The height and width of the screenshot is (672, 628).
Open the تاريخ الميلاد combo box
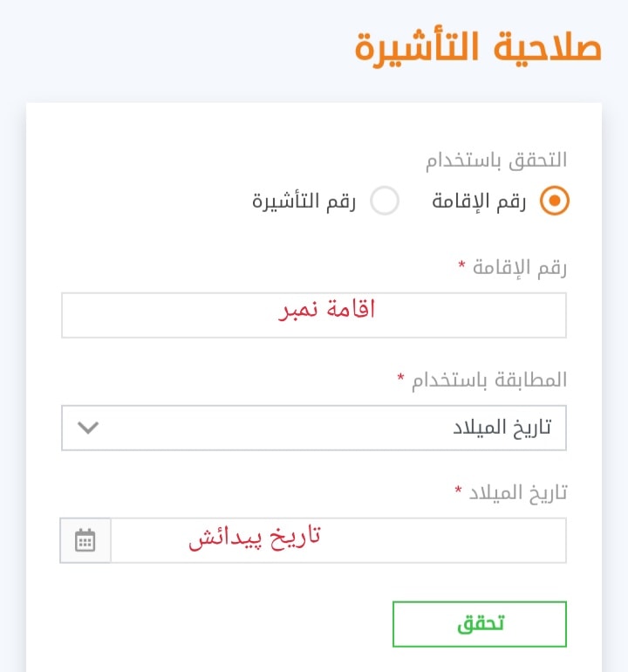(314, 428)
